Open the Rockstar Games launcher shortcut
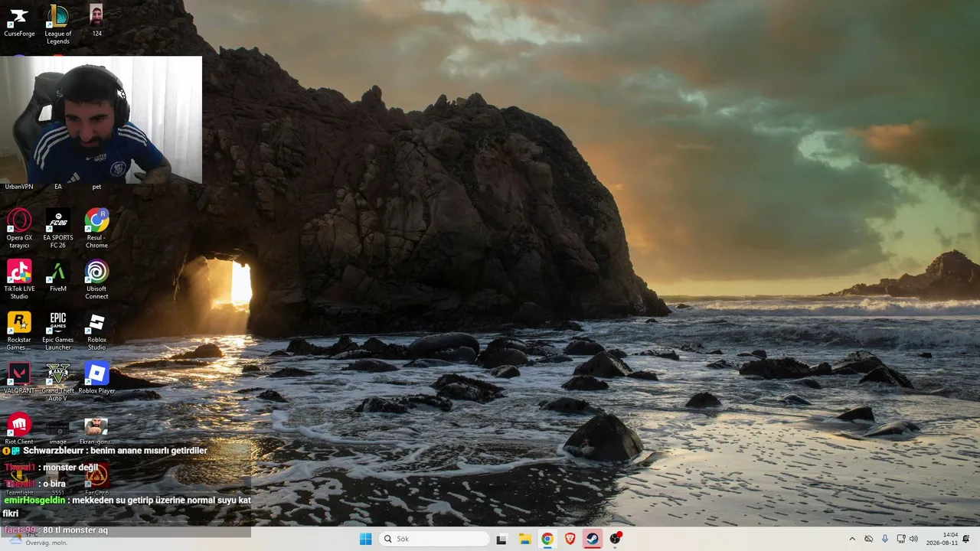This screenshot has height=551, width=980. [19, 331]
